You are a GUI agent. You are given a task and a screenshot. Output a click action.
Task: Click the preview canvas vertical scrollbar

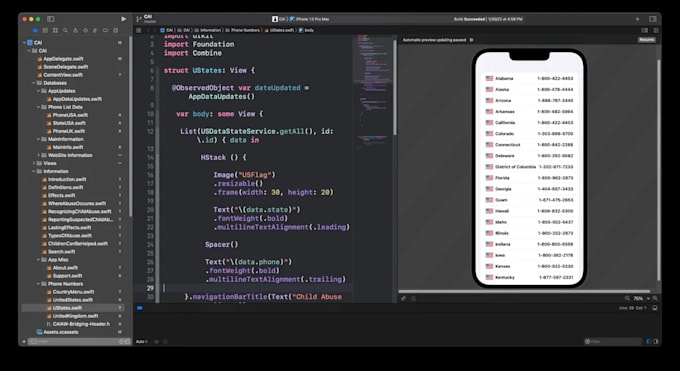[x=658, y=169]
